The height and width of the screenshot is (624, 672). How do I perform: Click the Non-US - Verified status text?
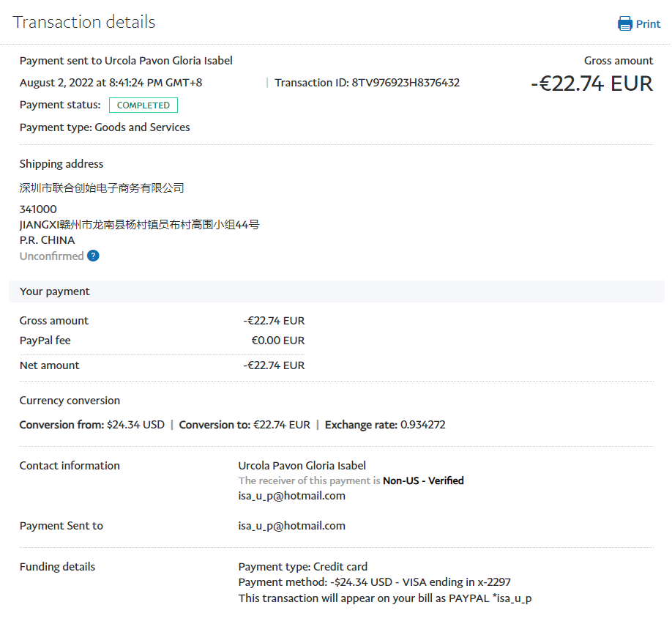[423, 481]
